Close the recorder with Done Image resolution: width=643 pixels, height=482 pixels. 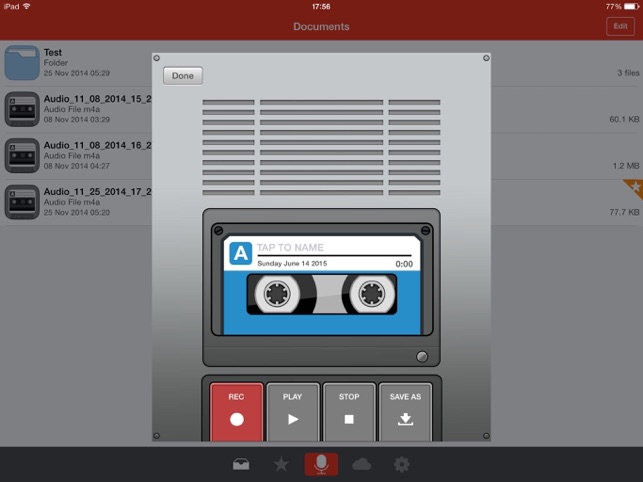click(183, 76)
